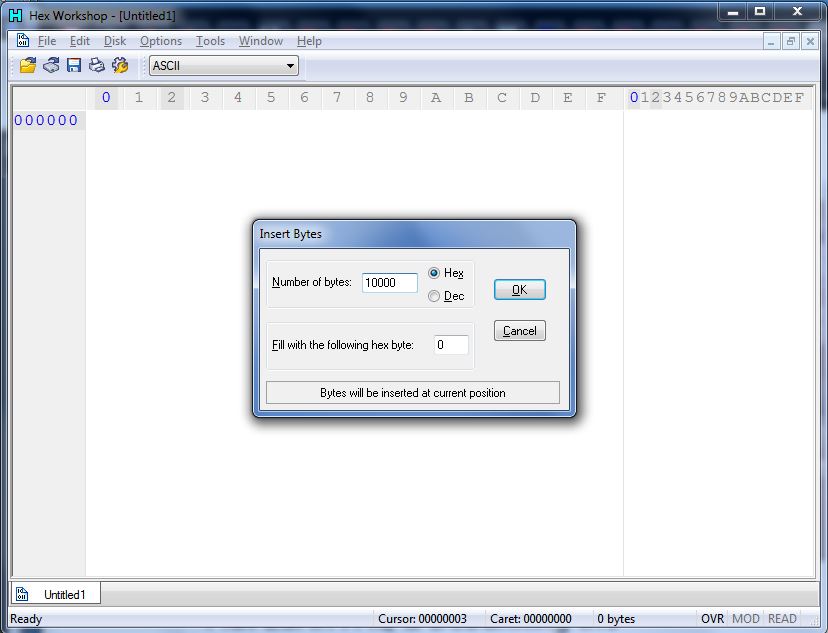Restore down the inner document window
The height and width of the screenshot is (633, 828).
pos(790,41)
